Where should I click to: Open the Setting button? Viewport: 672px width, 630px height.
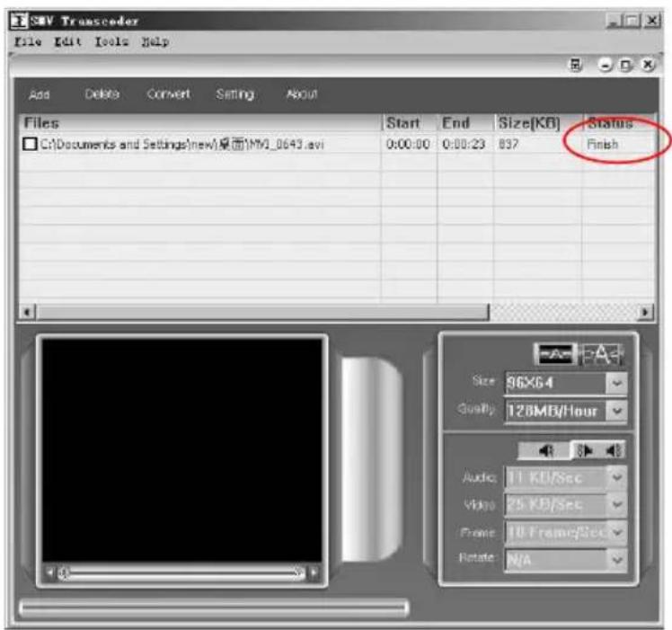click(234, 94)
